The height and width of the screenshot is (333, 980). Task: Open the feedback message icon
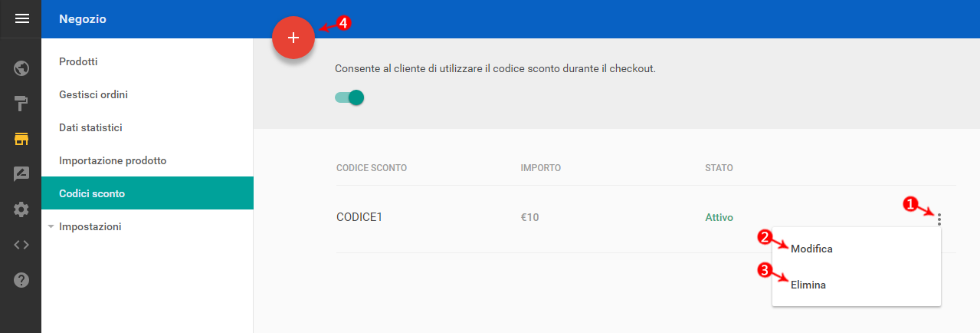click(21, 174)
